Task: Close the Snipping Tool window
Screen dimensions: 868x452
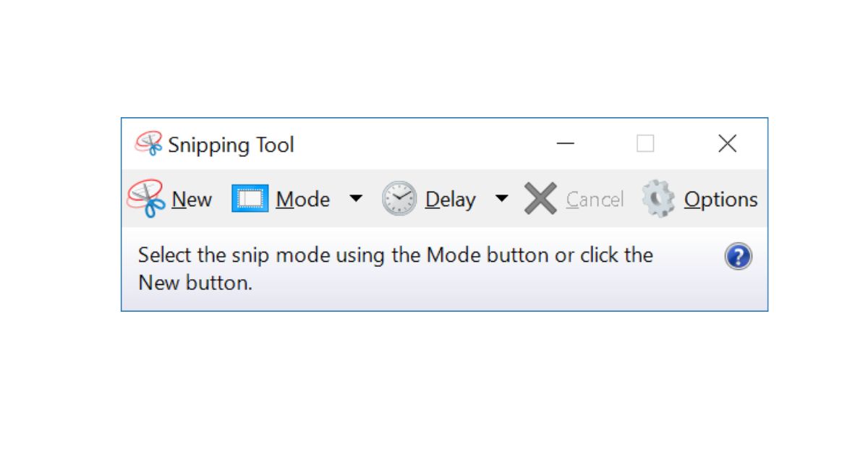Action: pyautogui.click(x=727, y=144)
